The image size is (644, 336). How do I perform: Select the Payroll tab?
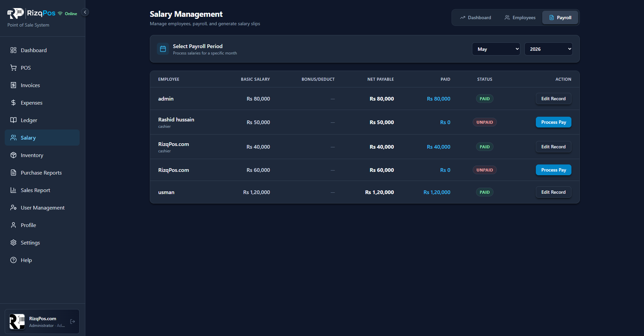(x=560, y=17)
